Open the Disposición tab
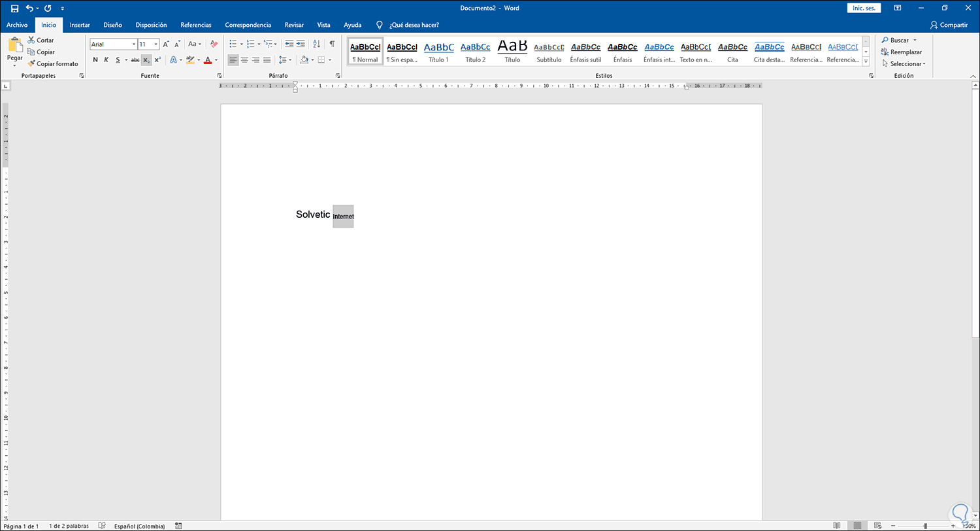980x531 pixels. coord(151,25)
